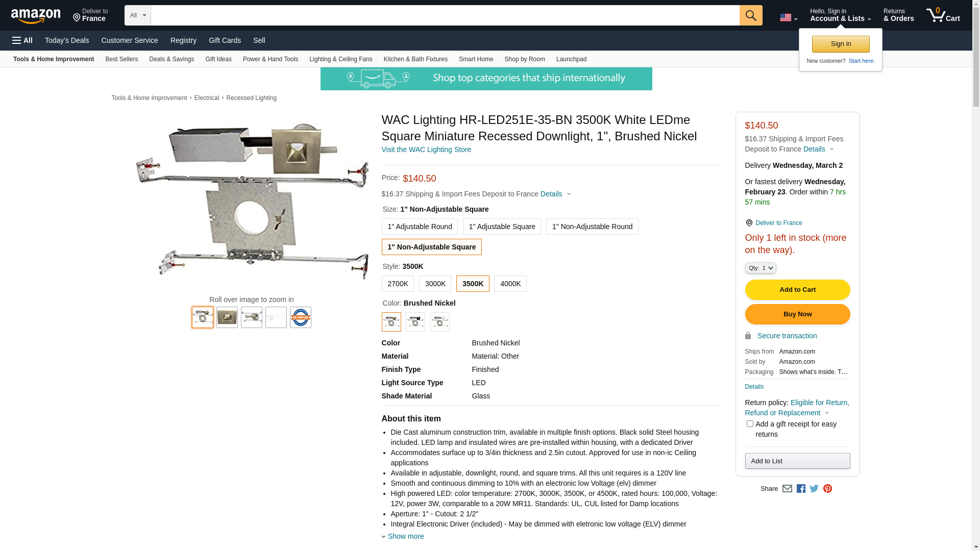Share product on Twitter icon
This screenshot has width=980, height=551.
point(814,489)
